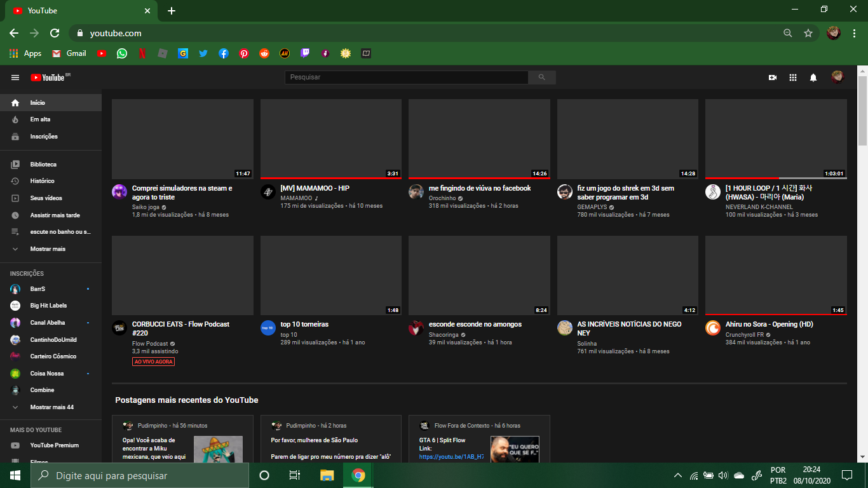Go to Início in the sidebar

point(51,102)
